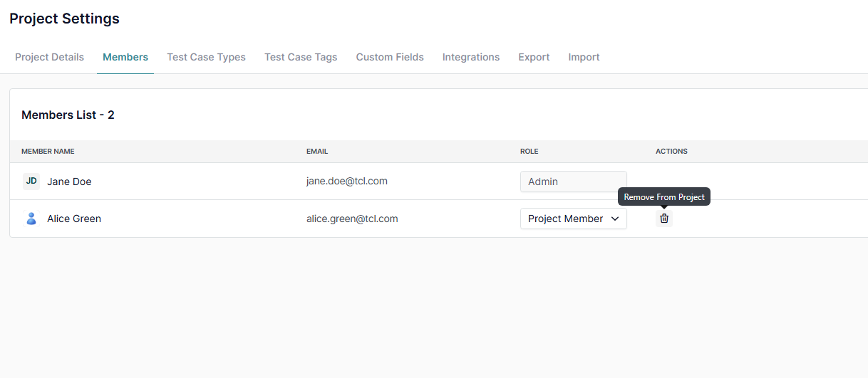Viewport: 868px width, 378px height.
Task: Click the JD avatar for Jane Doe
Action: point(31,181)
